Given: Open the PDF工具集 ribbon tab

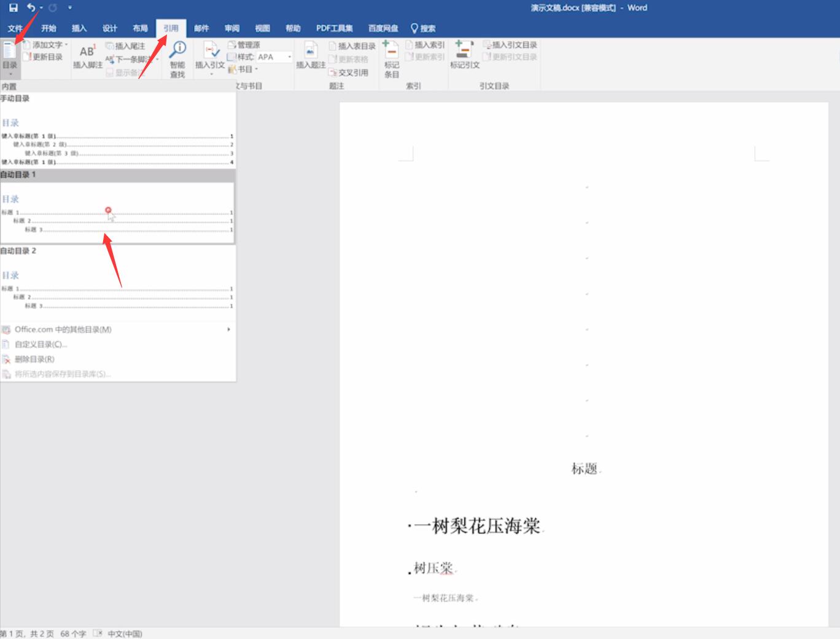Looking at the screenshot, I should (335, 28).
